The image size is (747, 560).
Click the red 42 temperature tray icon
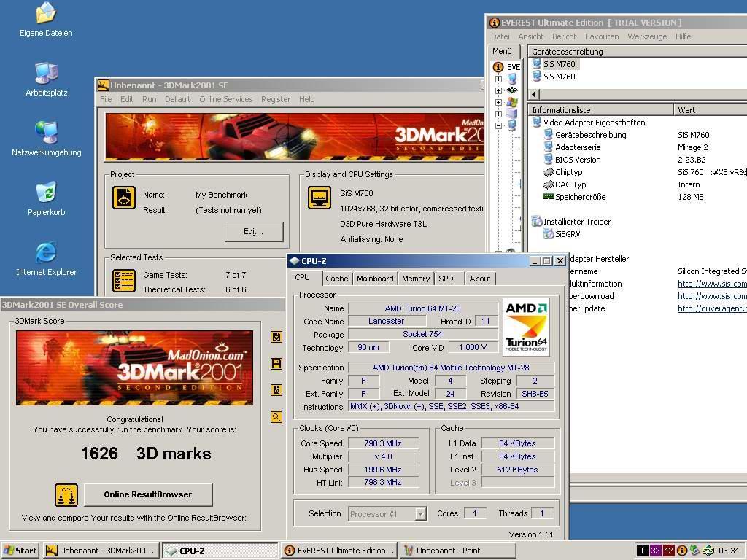pos(668,551)
